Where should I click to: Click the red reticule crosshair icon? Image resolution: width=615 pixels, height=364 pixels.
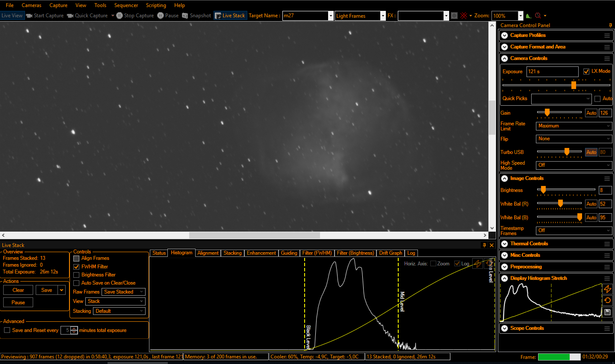click(x=463, y=16)
